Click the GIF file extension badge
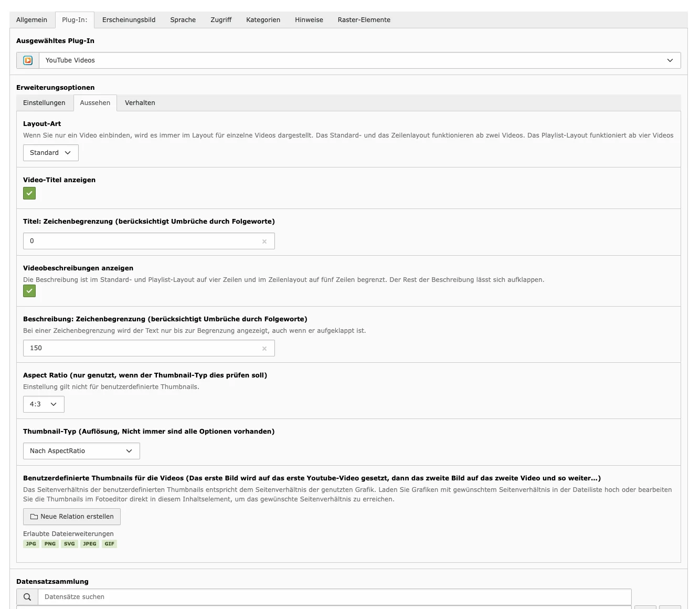 (x=109, y=544)
